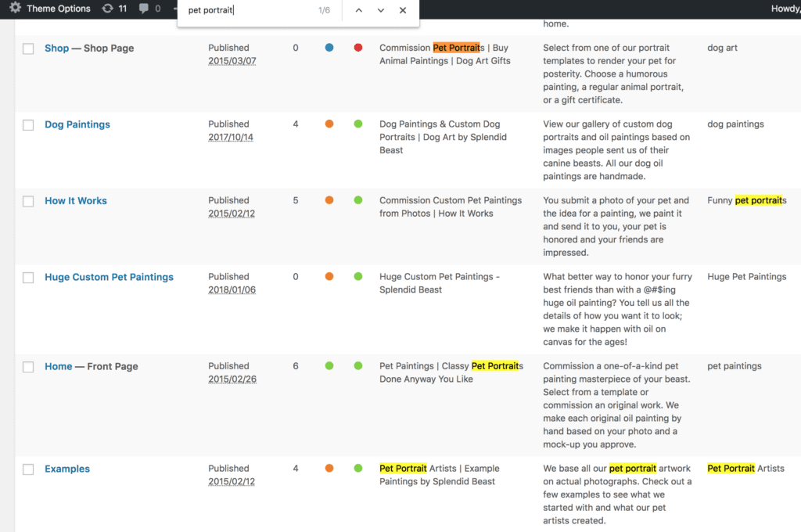The width and height of the screenshot is (801, 532).
Task: Close the find bar
Action: (x=403, y=10)
